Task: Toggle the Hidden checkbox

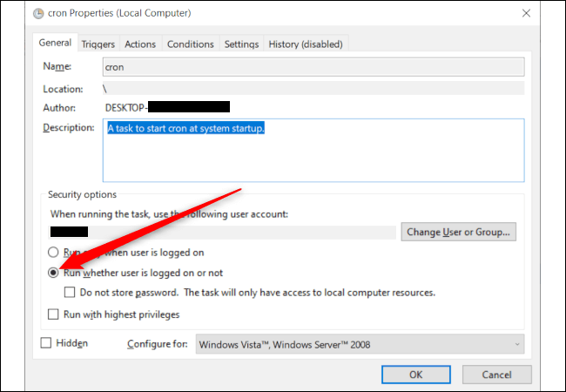Action: coord(46,343)
